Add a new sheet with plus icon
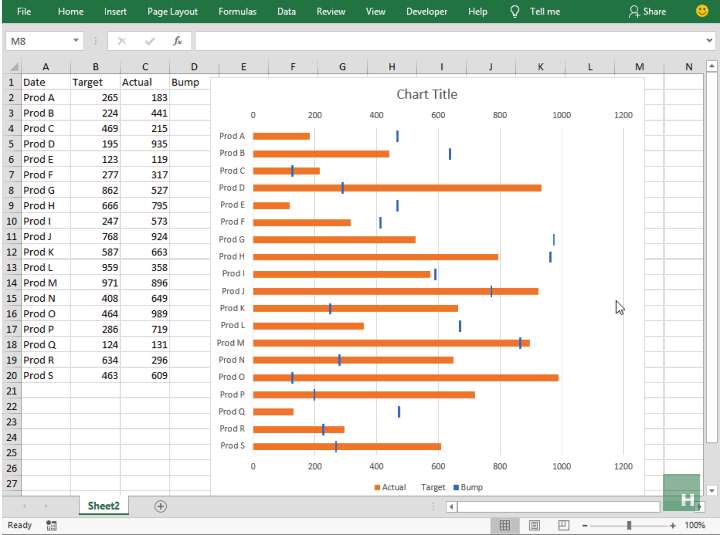The image size is (720, 535). (x=160, y=506)
